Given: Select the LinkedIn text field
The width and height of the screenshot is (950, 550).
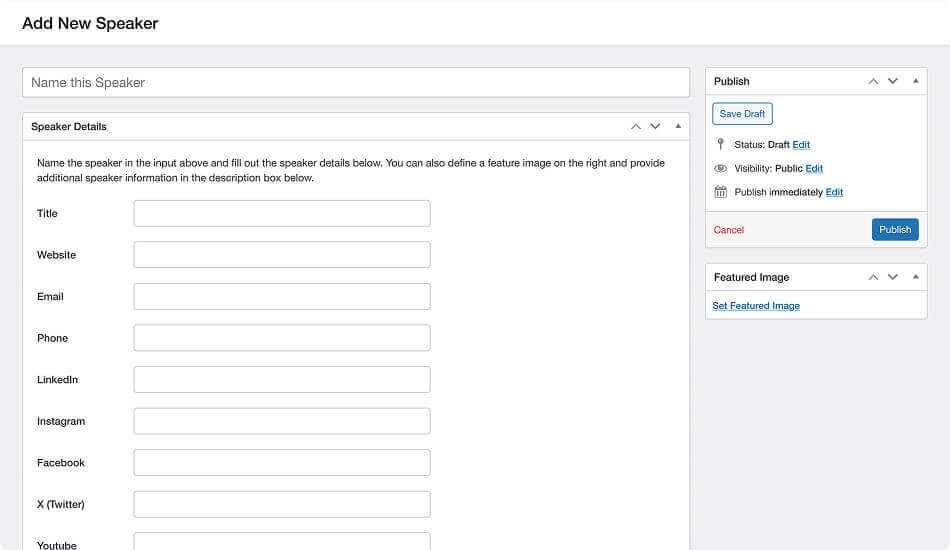Looking at the screenshot, I should pos(282,380).
